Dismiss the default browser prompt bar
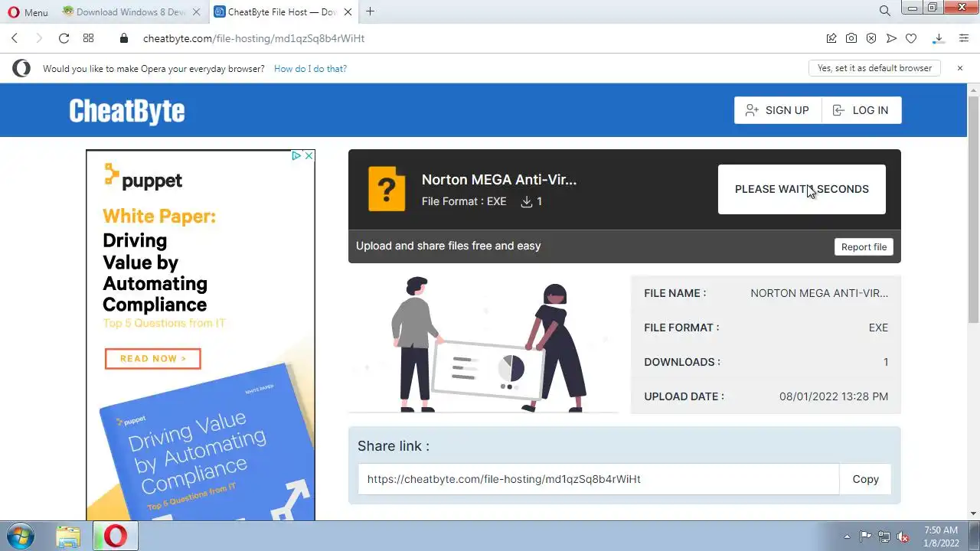The image size is (980, 551). click(960, 68)
